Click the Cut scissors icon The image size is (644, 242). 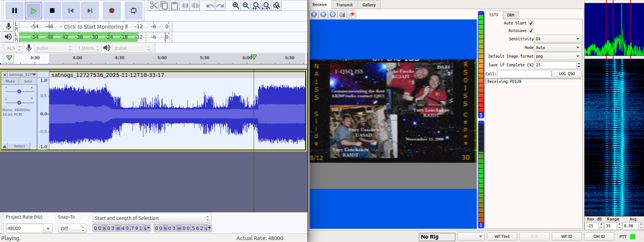154,5
